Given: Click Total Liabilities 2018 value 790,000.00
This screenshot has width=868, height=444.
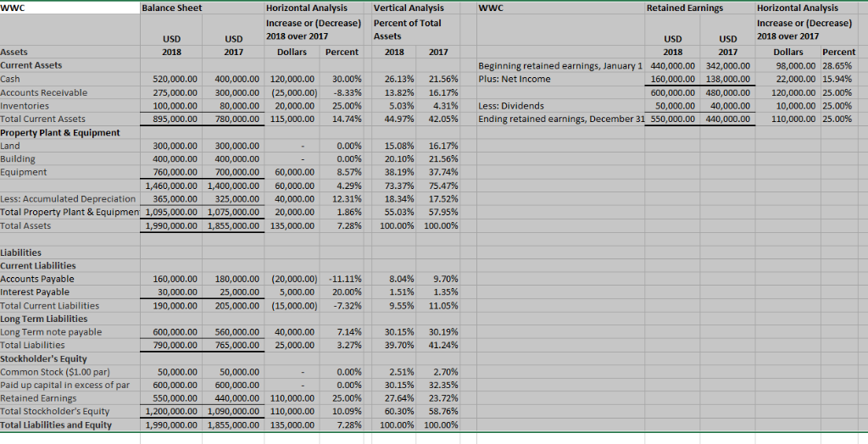Looking at the screenshot, I should pyautogui.click(x=175, y=346).
